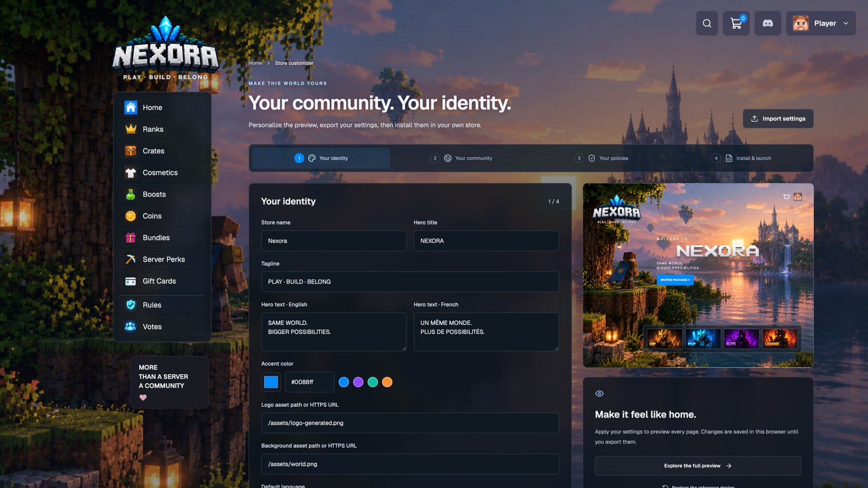Click the Coins coin icon

tap(131, 216)
